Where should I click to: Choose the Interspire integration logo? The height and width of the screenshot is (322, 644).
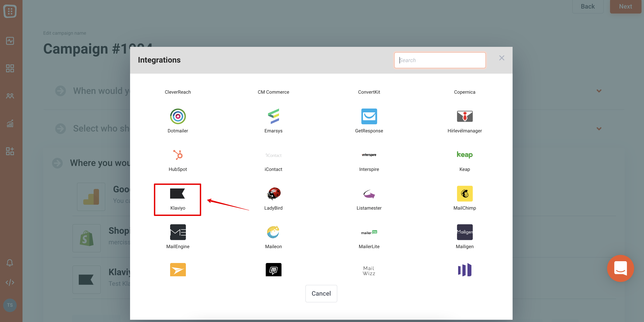tap(369, 155)
